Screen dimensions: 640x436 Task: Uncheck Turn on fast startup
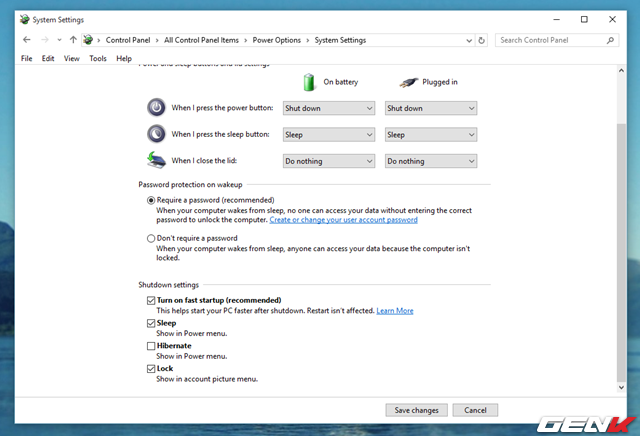click(x=151, y=300)
